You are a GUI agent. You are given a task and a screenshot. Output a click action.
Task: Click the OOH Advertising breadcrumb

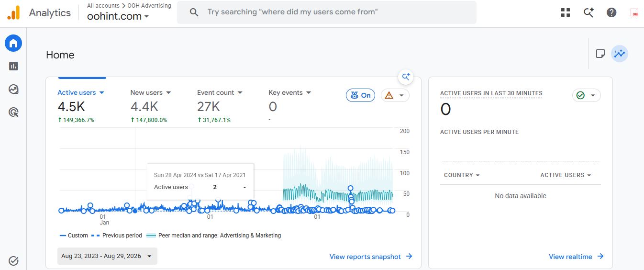coord(149,6)
